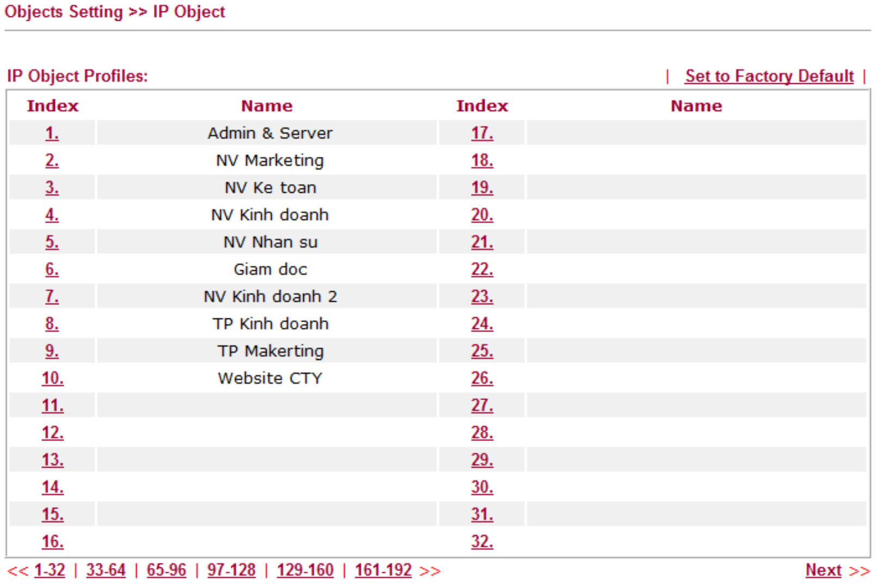Image resolution: width=876 pixels, height=588 pixels.
Task: Open index 2 NV Marketing profile
Action: [x=52, y=160]
